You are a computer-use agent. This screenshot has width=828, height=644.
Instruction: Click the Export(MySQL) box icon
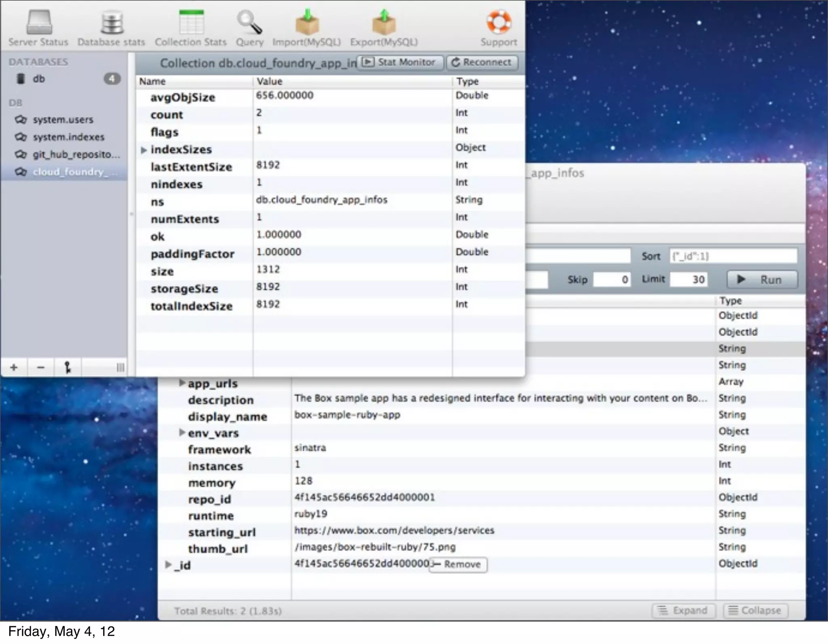(384, 23)
